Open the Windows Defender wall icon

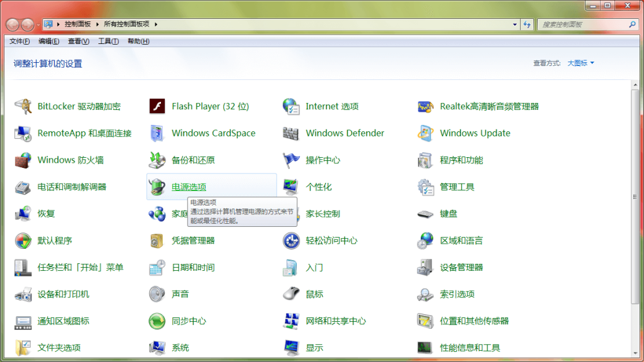tap(291, 133)
